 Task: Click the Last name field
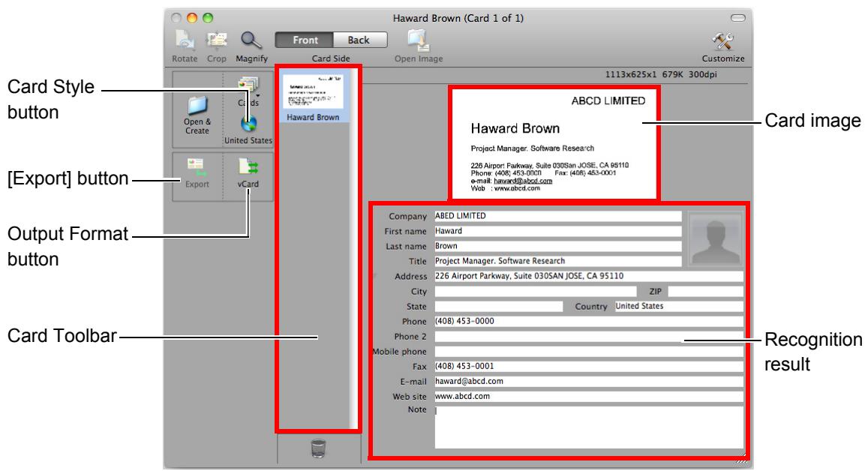coord(557,246)
